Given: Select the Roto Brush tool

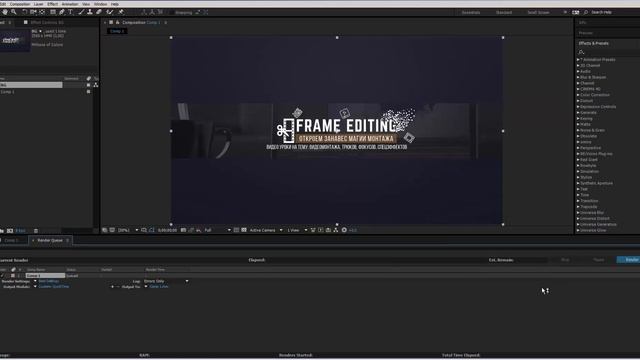Looking at the screenshot, I should [110, 12].
